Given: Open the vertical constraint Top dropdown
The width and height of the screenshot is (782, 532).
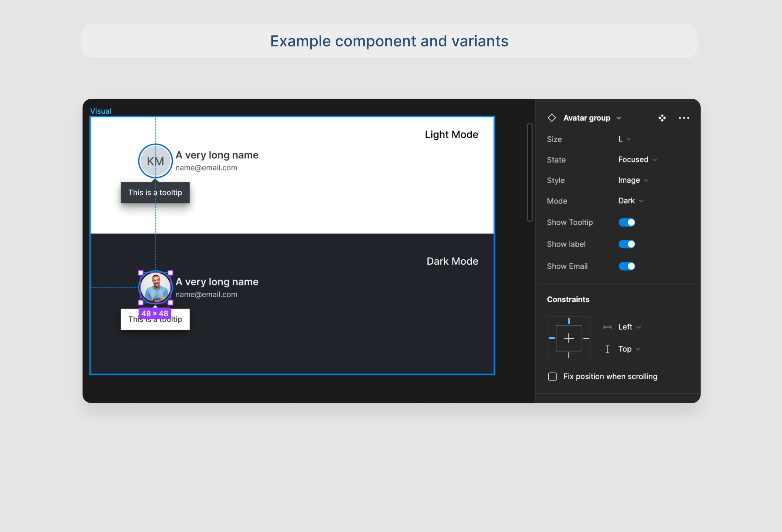Looking at the screenshot, I should pyautogui.click(x=629, y=349).
